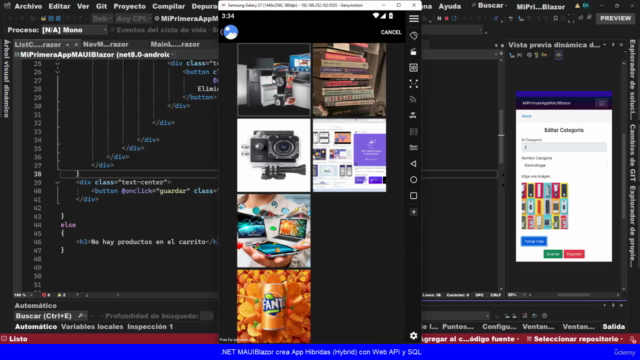
Task: Click the Genymotion camera clapper icon
Action: click(x=413, y=51)
